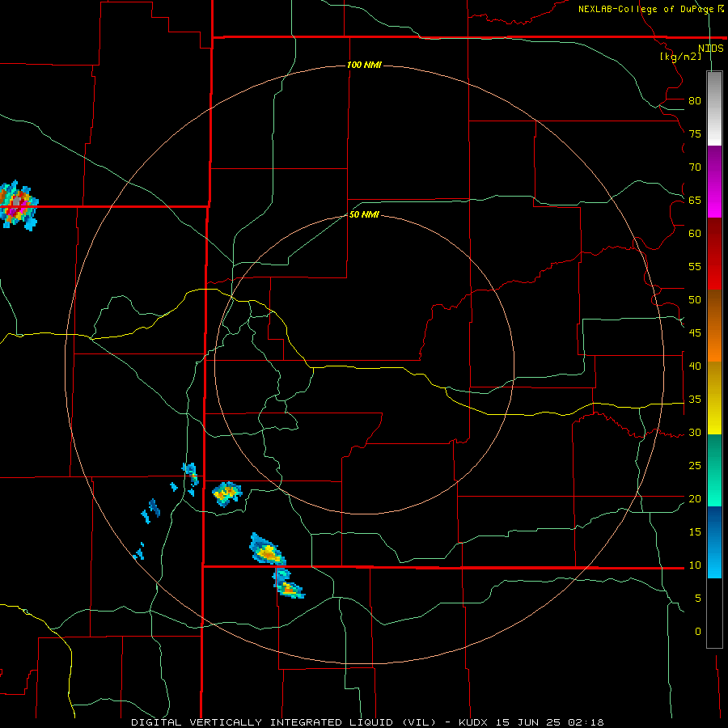Click the "[kg/m2]" unit label
This screenshot has height=728, width=728.
(x=680, y=57)
